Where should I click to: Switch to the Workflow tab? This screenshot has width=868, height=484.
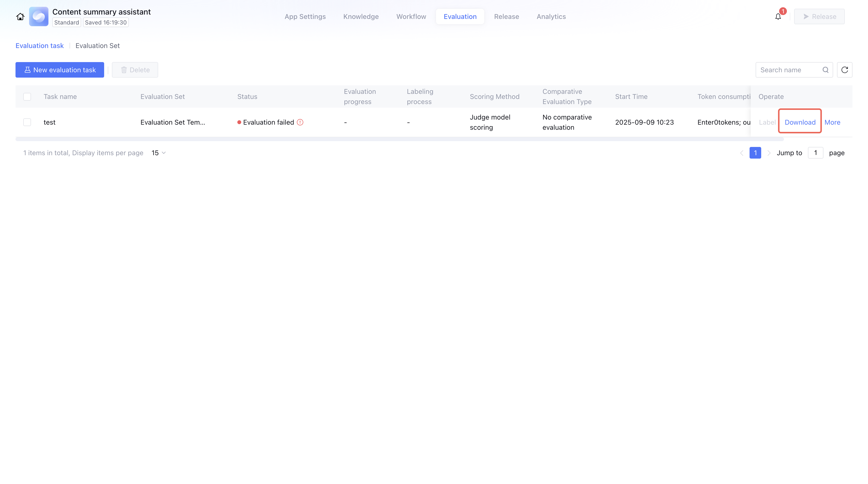(x=411, y=16)
